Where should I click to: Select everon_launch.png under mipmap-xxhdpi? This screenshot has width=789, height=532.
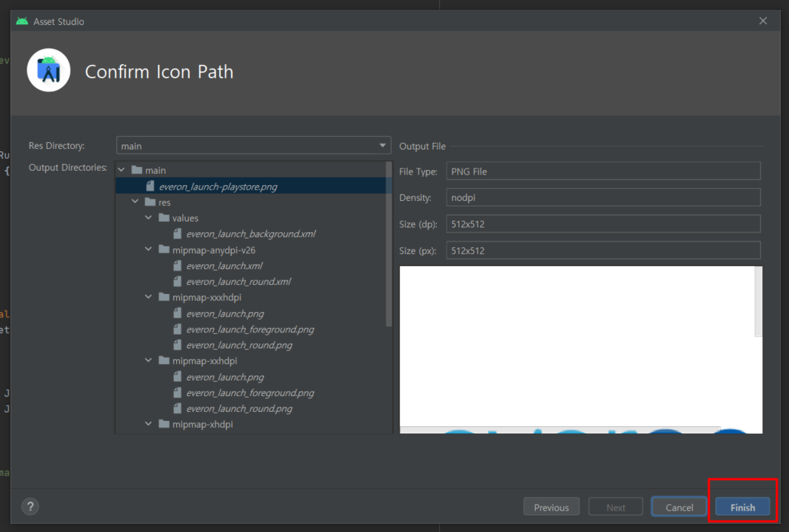[x=224, y=376]
